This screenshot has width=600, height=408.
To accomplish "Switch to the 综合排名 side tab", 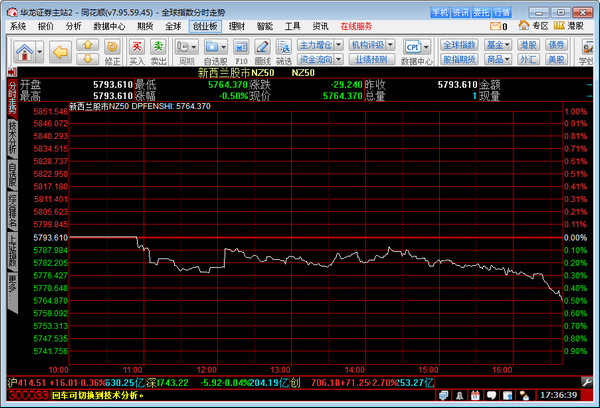I will (12, 211).
